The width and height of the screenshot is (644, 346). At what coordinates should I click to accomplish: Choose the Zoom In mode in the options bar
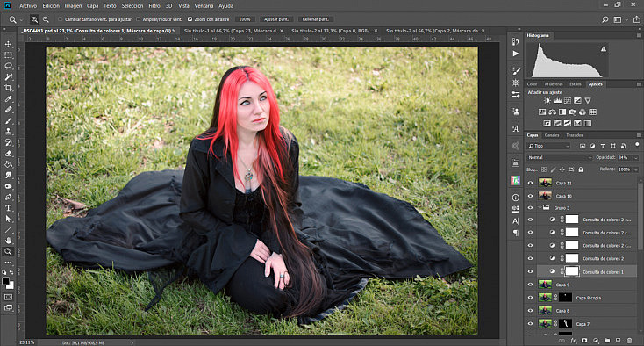click(x=34, y=19)
